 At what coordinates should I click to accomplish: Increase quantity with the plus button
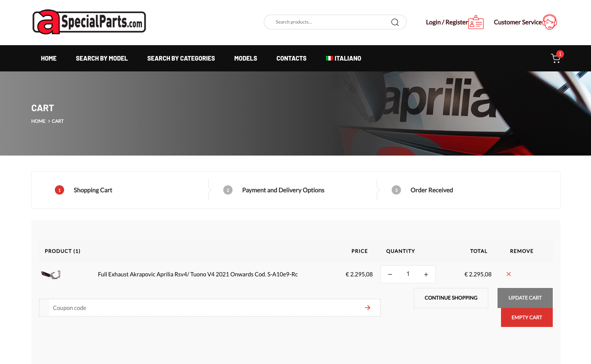tap(426, 274)
